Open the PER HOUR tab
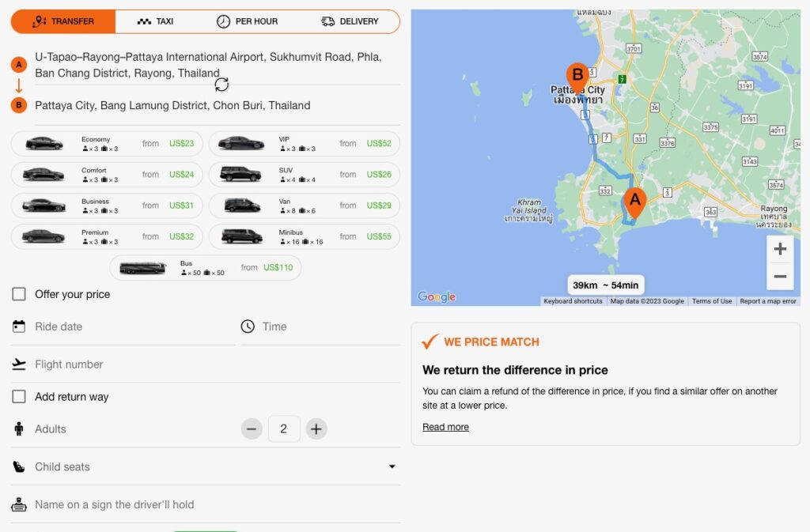Viewport: 810px width, 532px height. (248, 21)
